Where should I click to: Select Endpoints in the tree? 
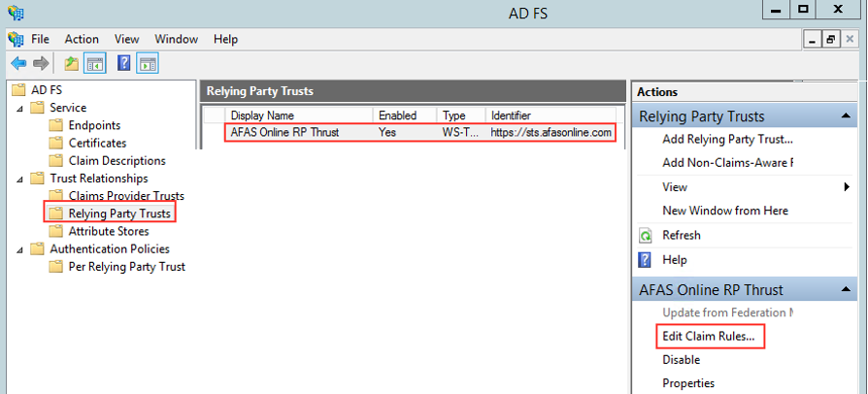[x=94, y=125]
